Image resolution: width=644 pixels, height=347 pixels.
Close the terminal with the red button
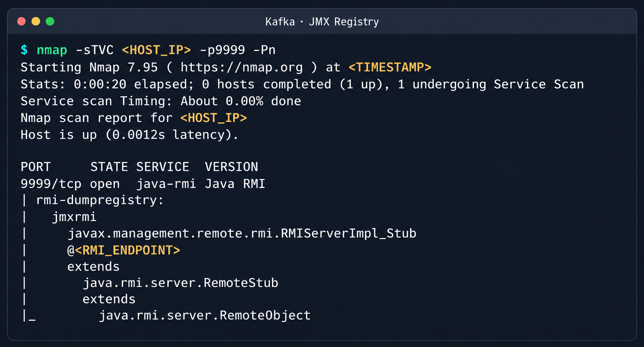click(22, 21)
